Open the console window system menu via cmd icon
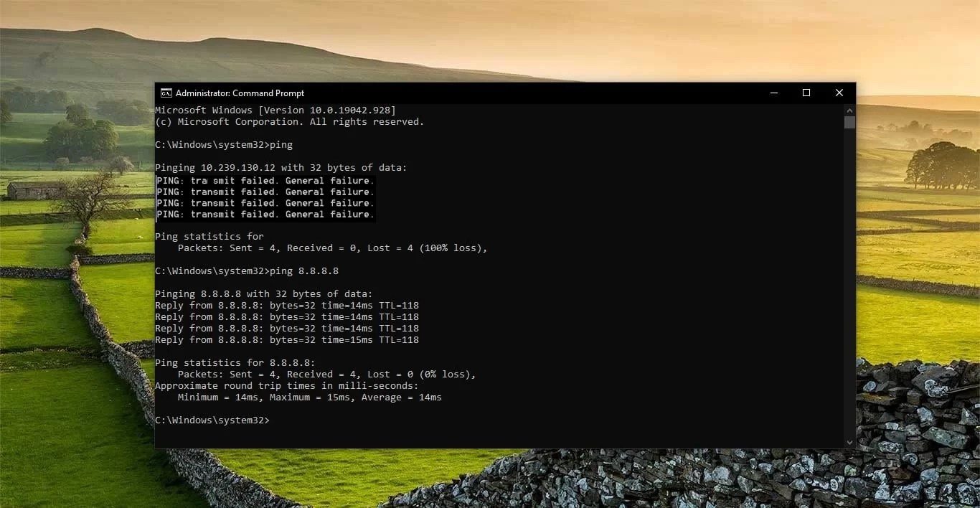 coord(166,93)
